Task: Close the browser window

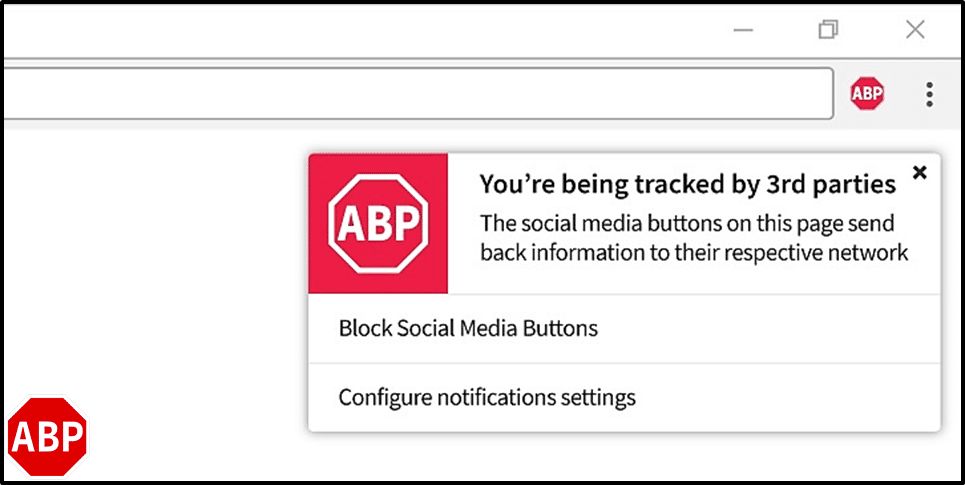Action: click(x=915, y=30)
